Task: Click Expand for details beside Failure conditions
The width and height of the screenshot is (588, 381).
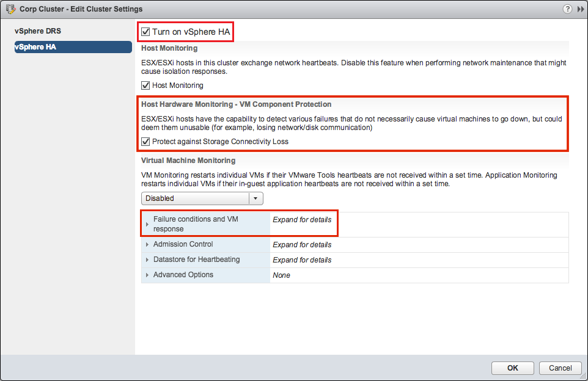Action: pos(302,220)
